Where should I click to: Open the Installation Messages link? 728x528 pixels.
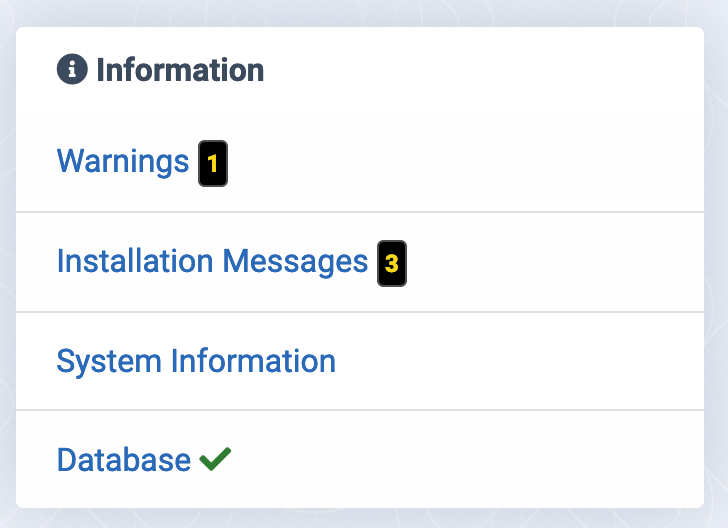tap(212, 261)
